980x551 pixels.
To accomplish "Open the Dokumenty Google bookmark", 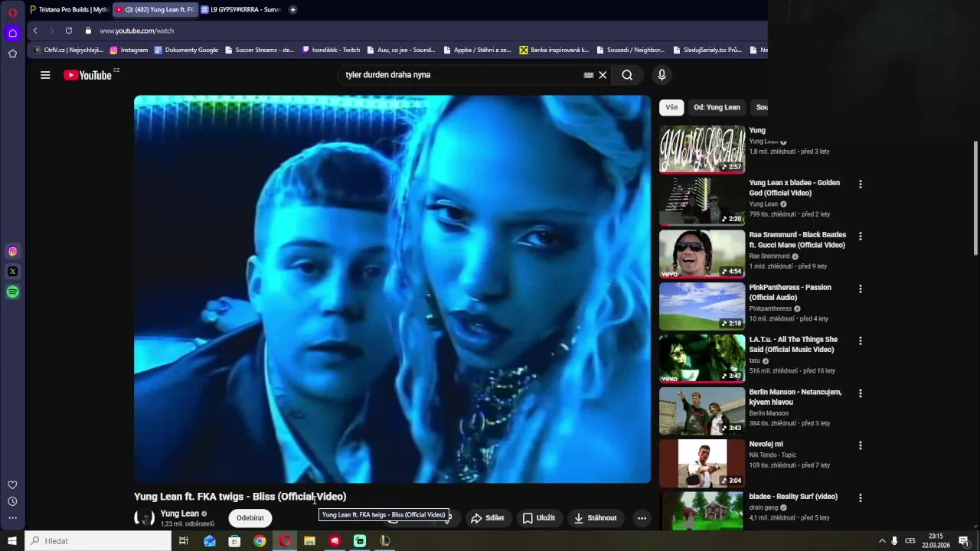I will point(186,50).
